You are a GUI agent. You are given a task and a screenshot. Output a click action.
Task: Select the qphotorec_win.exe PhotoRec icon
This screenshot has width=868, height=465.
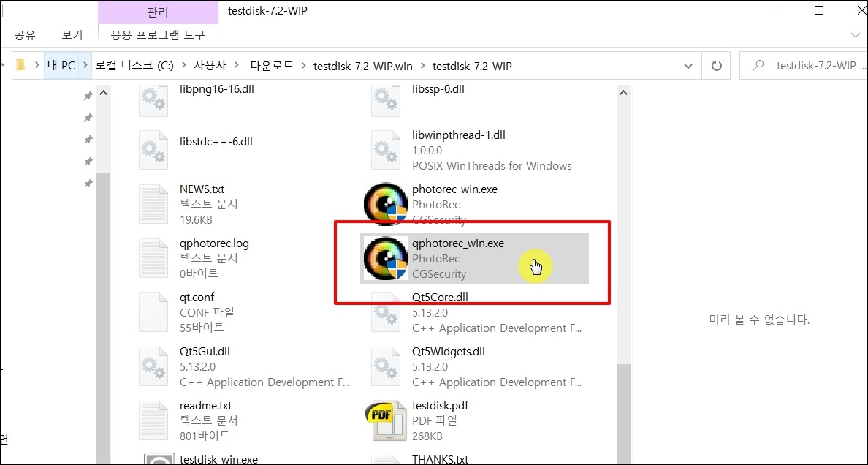coord(386,258)
